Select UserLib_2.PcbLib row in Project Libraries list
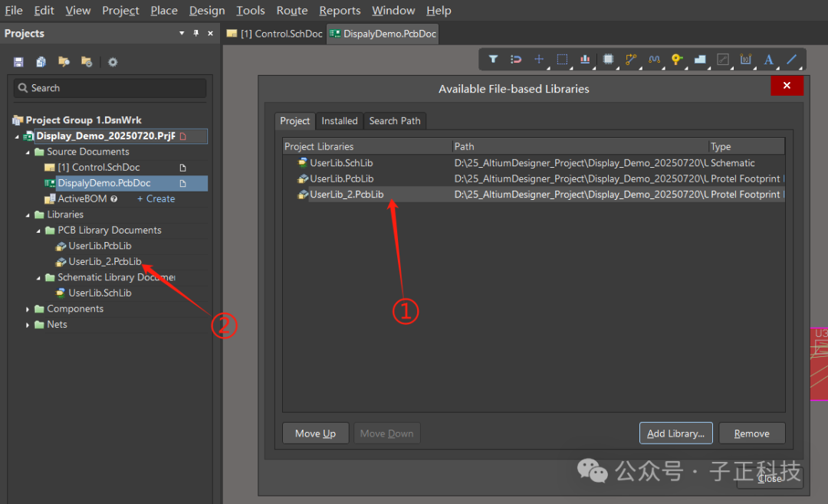 click(x=534, y=195)
